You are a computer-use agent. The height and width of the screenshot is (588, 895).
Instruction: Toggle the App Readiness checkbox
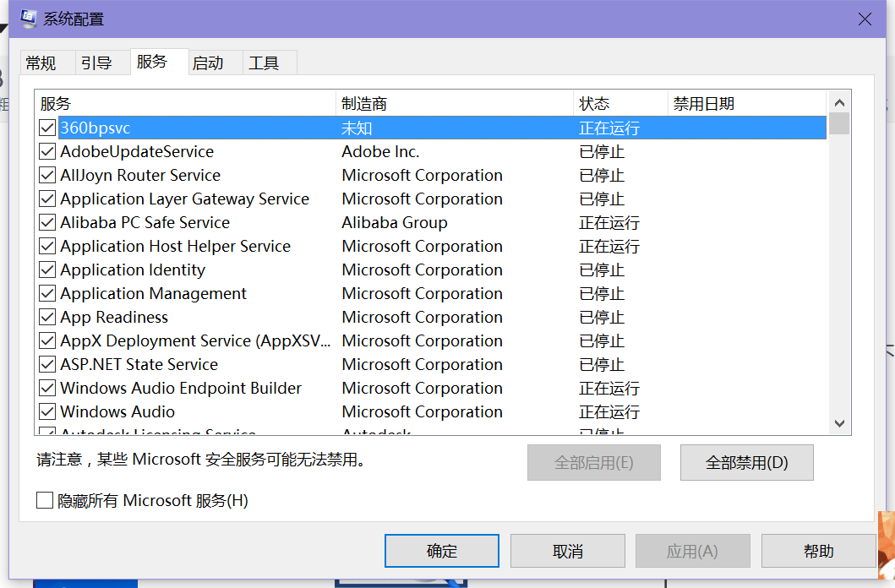pos(47,317)
